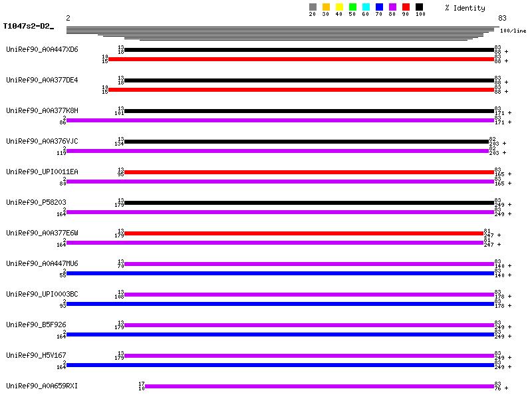The height and width of the screenshot is (399, 532).
Task: Open the UniRef90_A0A377K8H entry label
Action: click(42, 110)
